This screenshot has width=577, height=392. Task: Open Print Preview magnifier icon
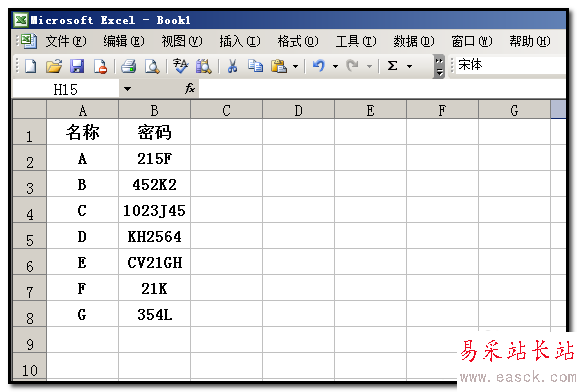pos(152,67)
